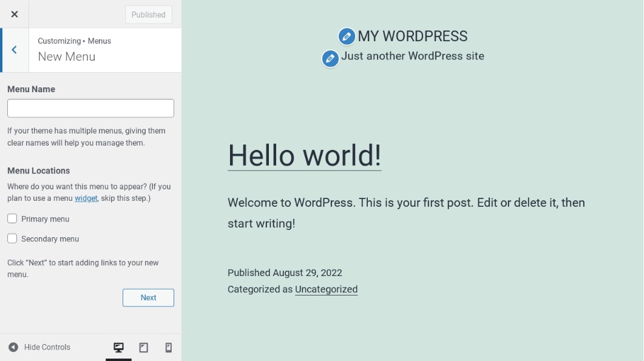Open the Hello world! post title link

pos(304,155)
